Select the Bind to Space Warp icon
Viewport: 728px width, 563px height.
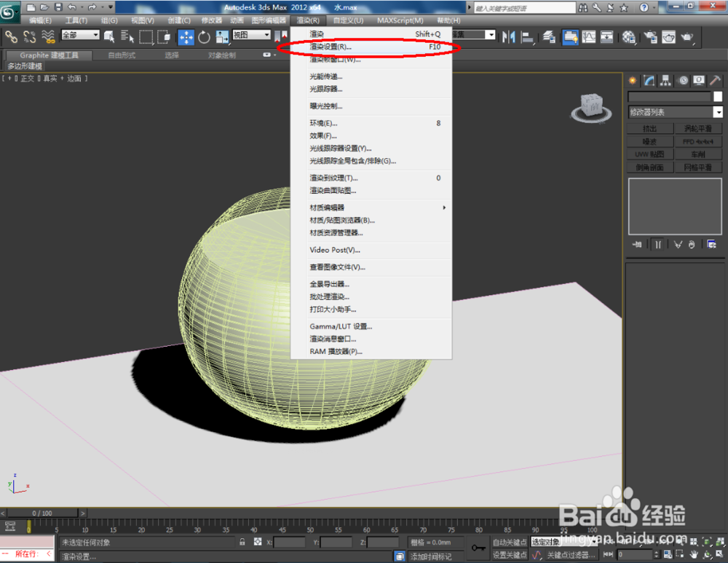click(48, 36)
